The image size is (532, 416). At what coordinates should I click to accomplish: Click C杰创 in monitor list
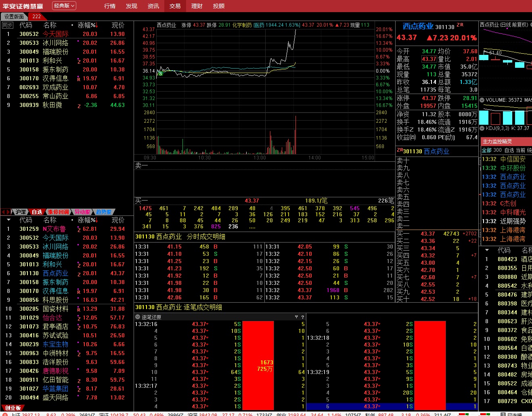pos(508,204)
